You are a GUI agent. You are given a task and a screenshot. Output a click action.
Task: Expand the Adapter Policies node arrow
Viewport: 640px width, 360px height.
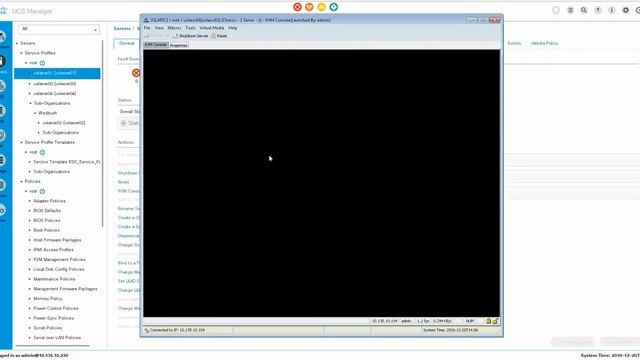pyautogui.click(x=30, y=201)
